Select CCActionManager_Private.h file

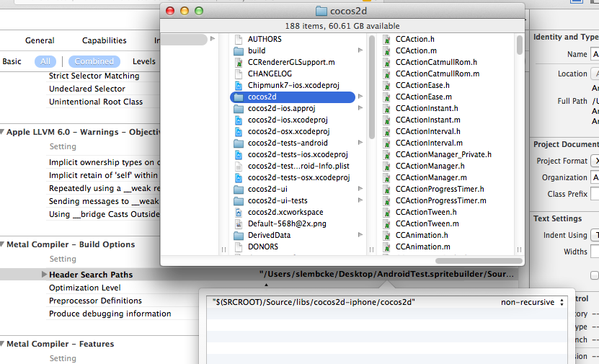(443, 154)
